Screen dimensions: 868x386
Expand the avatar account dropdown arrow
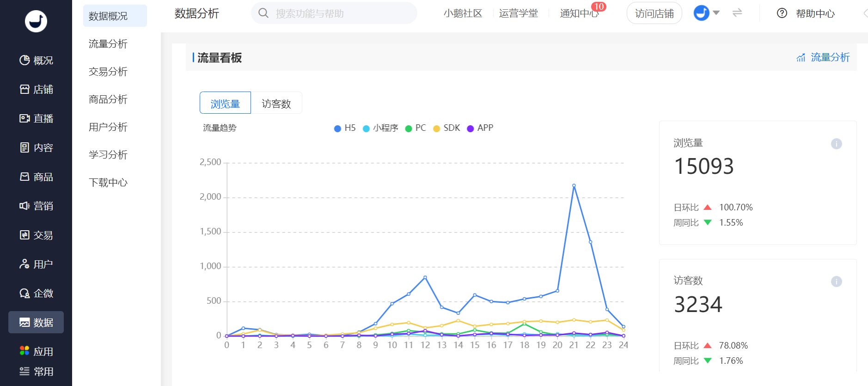716,13
